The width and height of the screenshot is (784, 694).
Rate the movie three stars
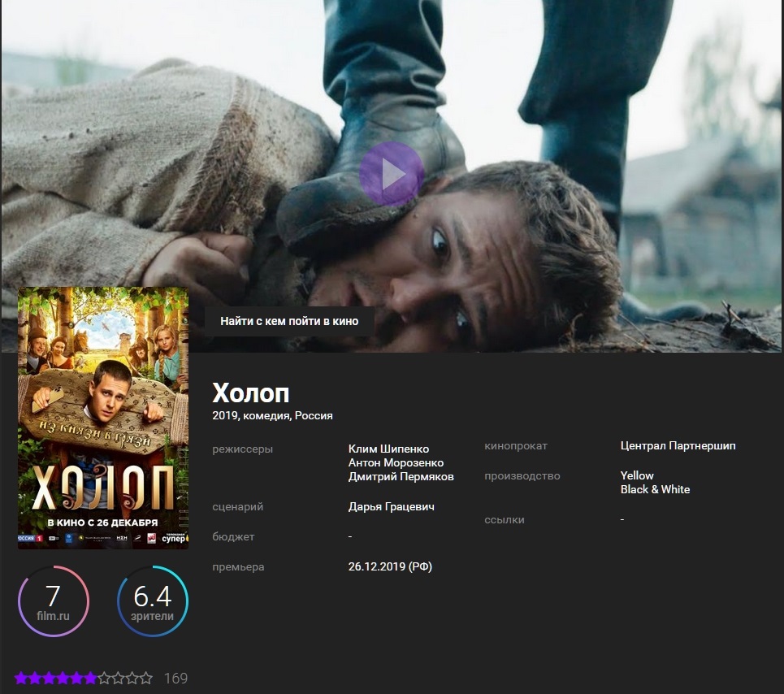point(49,678)
